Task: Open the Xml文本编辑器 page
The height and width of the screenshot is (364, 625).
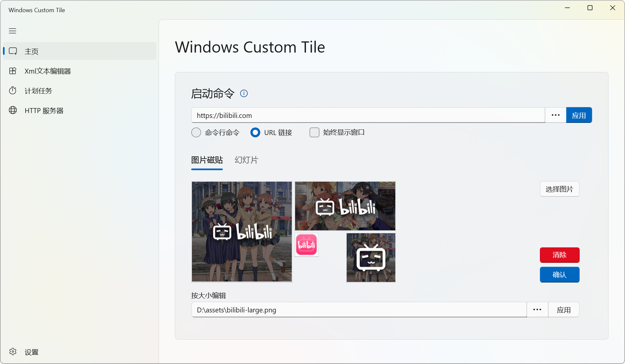Action: click(47, 71)
